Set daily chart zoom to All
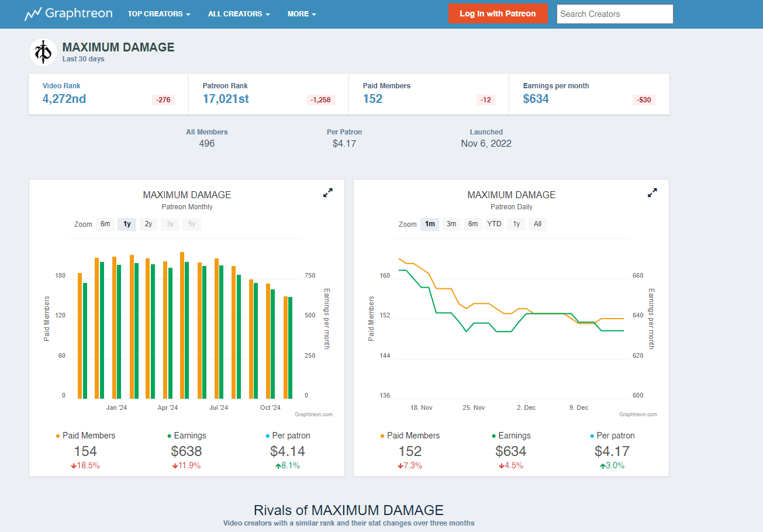763x532 pixels. 538,224
